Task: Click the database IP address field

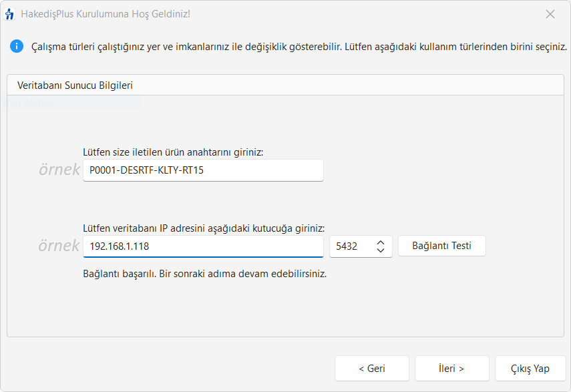Action: point(203,246)
